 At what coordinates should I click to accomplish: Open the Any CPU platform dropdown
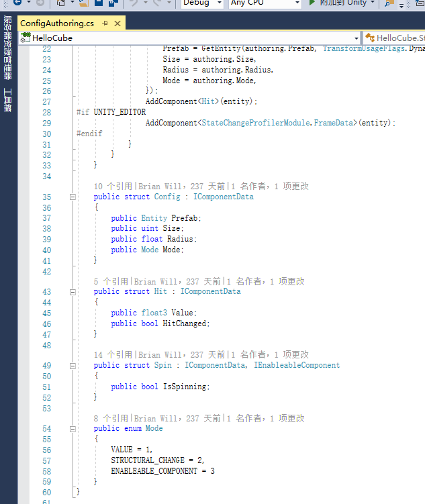(x=265, y=3)
